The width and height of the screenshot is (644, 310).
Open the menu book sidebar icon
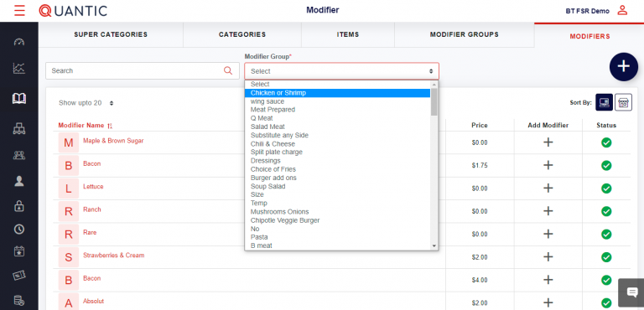coord(19,99)
